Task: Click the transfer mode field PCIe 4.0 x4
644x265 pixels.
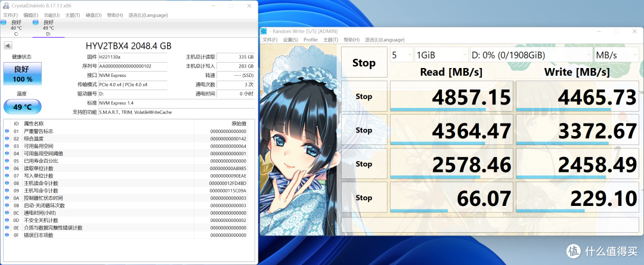Action: tap(132, 84)
